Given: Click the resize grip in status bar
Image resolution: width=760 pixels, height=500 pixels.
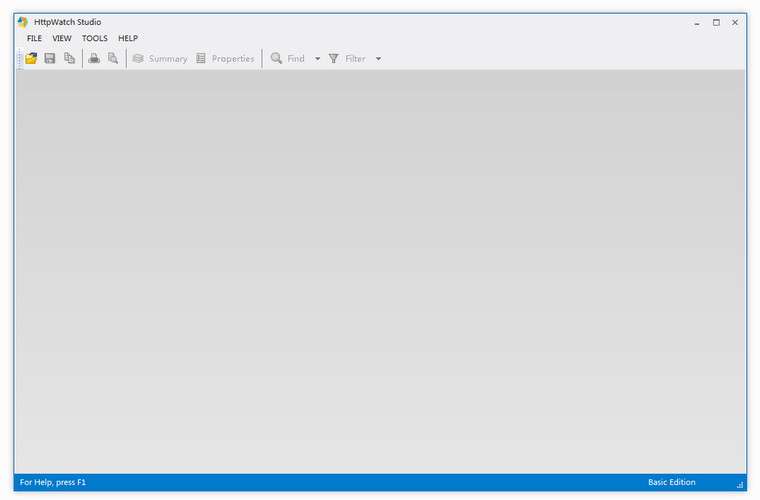Looking at the screenshot, I should tap(740, 484).
